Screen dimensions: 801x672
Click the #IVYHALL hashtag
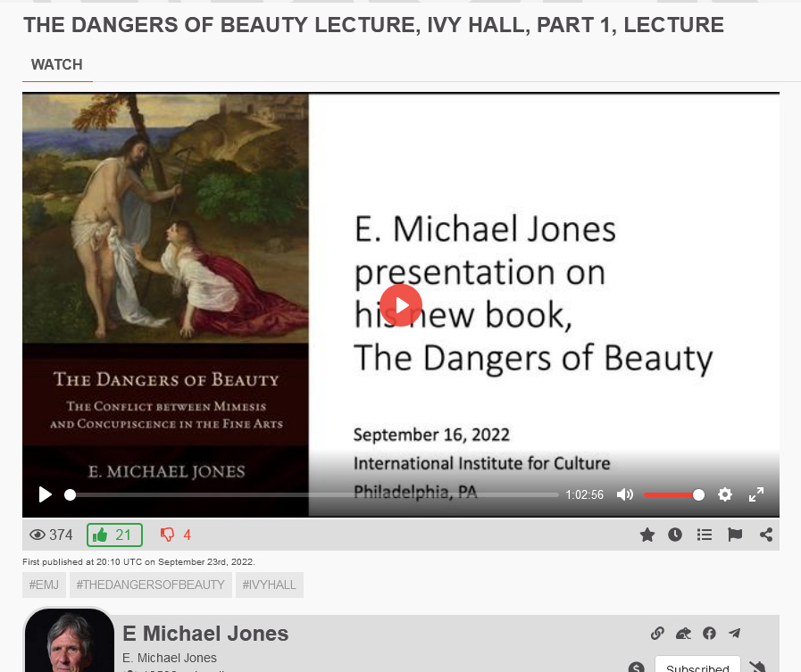click(269, 585)
